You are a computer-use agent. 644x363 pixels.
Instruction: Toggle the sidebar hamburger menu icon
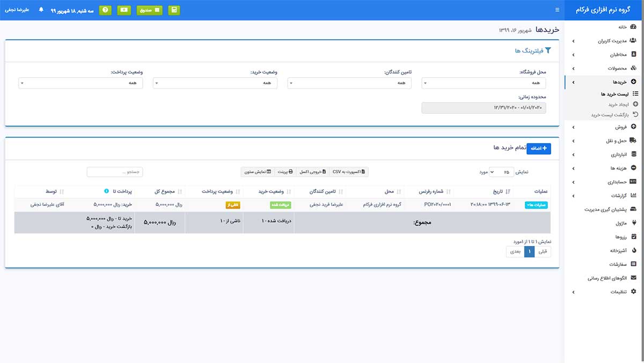click(557, 10)
